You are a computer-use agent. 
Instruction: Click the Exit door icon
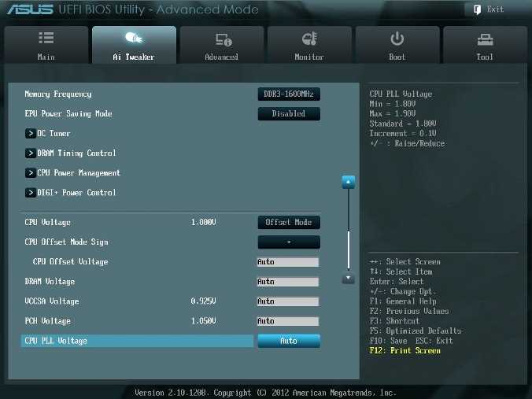[x=477, y=9]
